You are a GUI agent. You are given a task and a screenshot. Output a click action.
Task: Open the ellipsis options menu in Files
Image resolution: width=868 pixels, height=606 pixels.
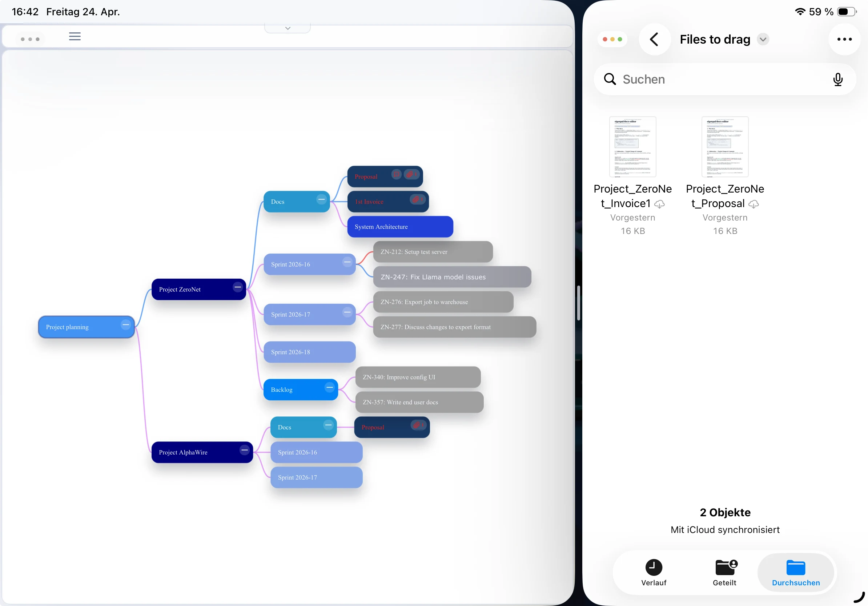pos(845,39)
